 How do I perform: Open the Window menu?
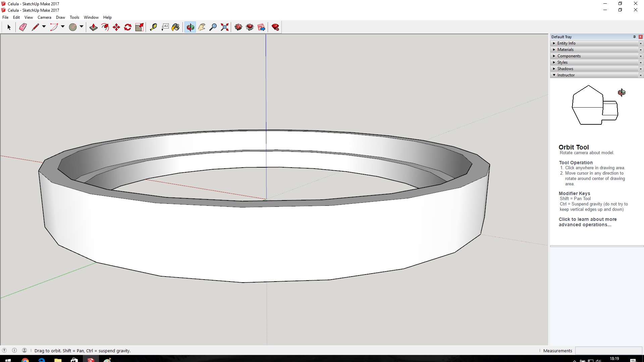point(91,17)
